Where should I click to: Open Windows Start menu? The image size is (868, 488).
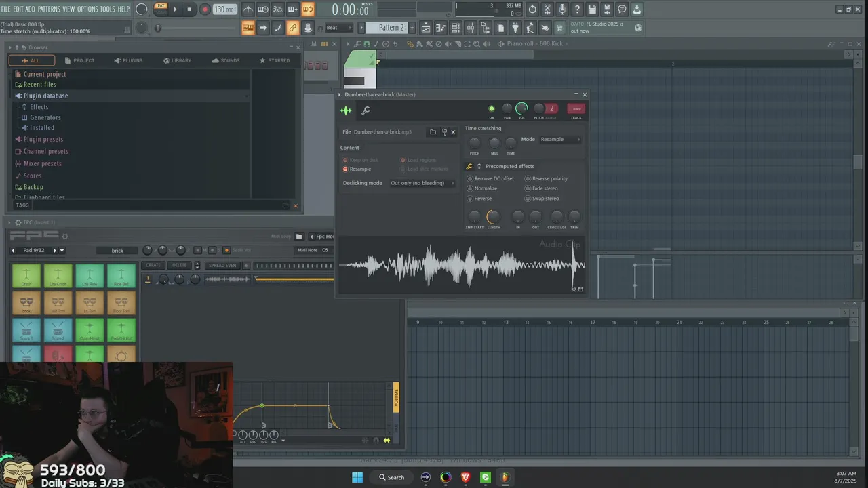(x=357, y=477)
